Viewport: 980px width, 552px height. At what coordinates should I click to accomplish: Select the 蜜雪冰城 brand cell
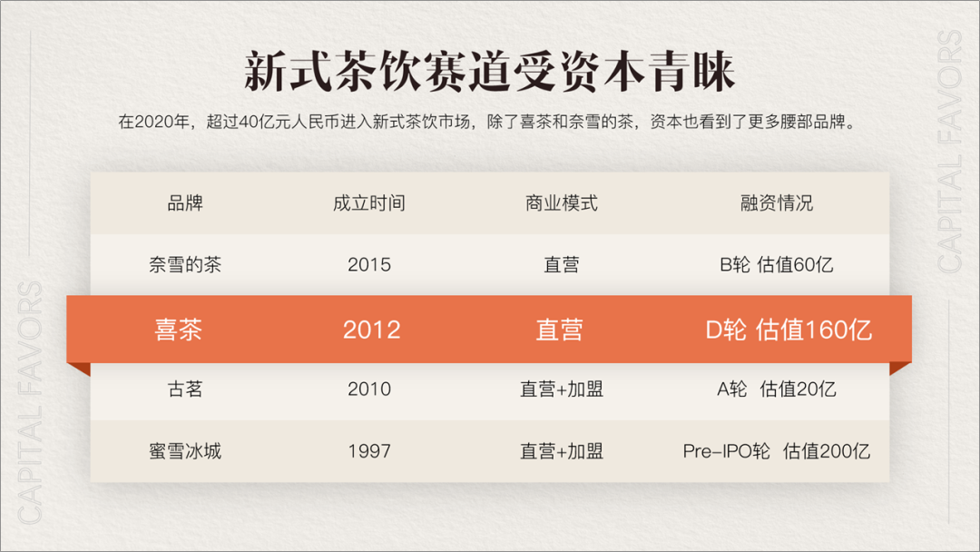pos(185,450)
